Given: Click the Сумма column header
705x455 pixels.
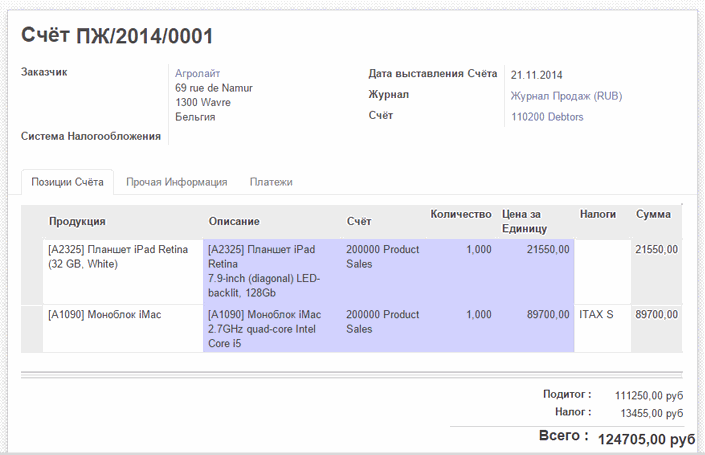Looking at the screenshot, I should (653, 214).
